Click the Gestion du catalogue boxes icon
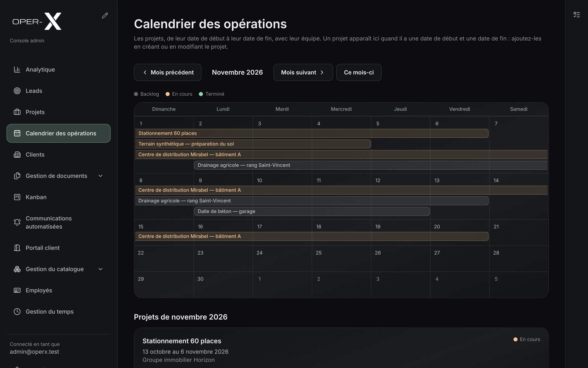 click(17, 269)
